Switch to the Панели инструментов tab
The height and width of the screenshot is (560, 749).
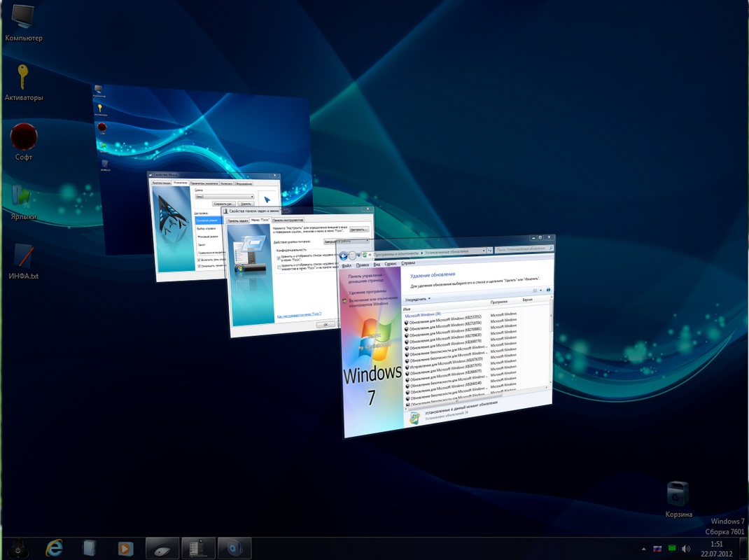288,220
